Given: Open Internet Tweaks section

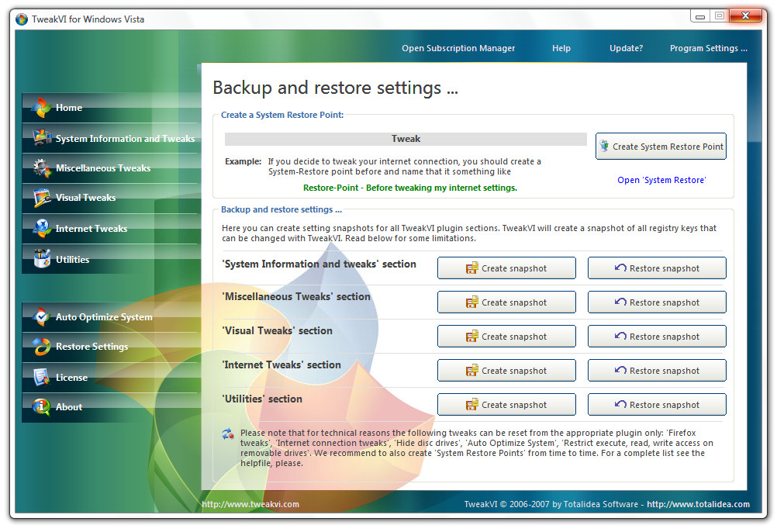Looking at the screenshot, I should coord(111,228).
